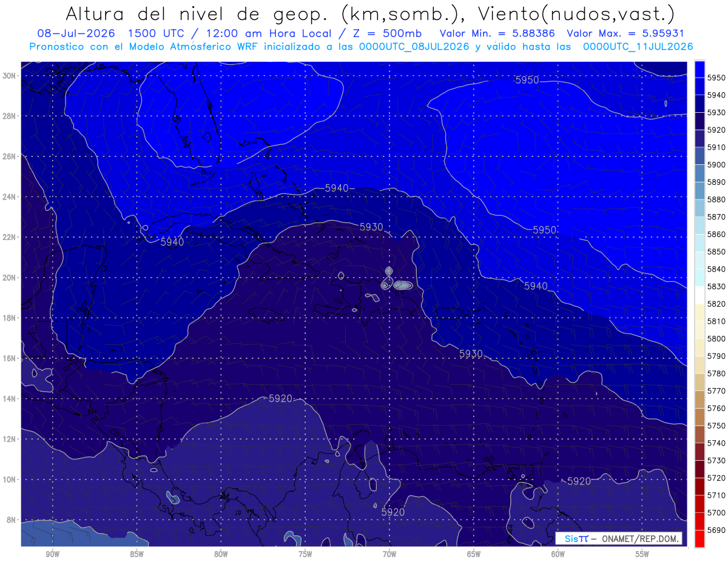Click the '5690' colorbar legend label
The image size is (728, 562).
pyautogui.click(x=716, y=530)
